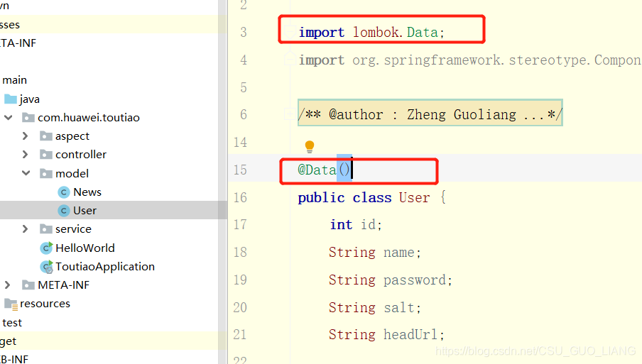Select News in the project tree
Image resolution: width=642 pixels, height=364 pixels.
pos(87,192)
